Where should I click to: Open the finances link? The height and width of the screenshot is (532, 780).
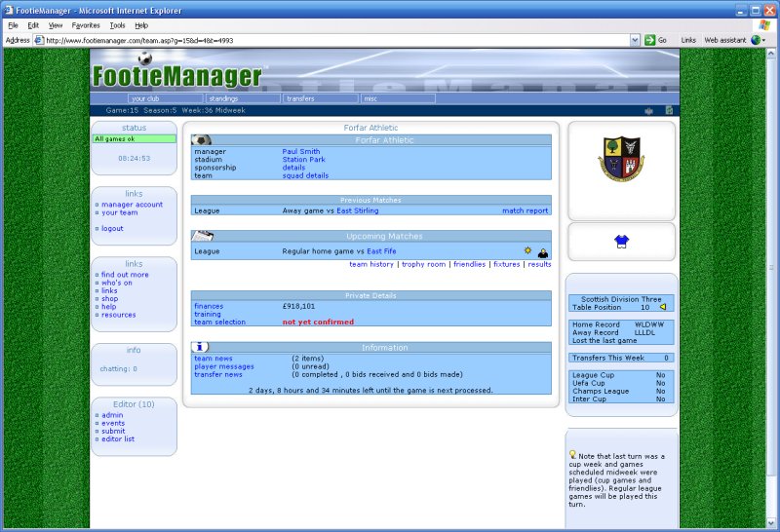pyautogui.click(x=209, y=306)
